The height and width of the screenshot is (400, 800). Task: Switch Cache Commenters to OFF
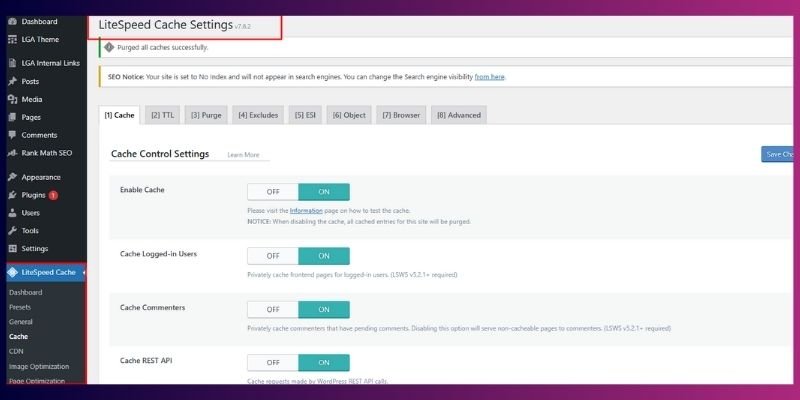(x=273, y=309)
